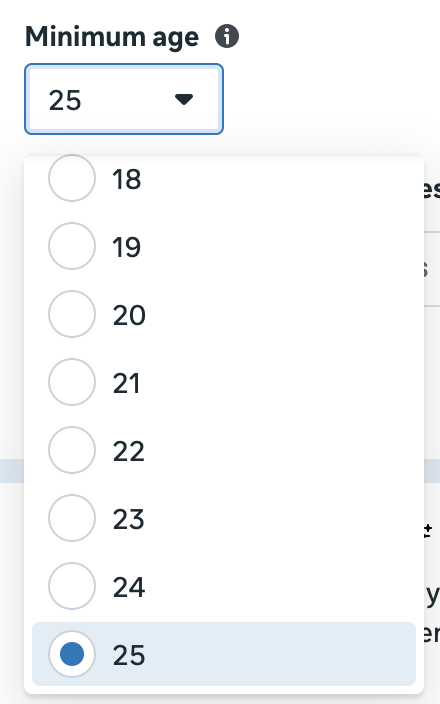
Task: Select the radio circle beside 24
Action: pyautogui.click(x=72, y=586)
